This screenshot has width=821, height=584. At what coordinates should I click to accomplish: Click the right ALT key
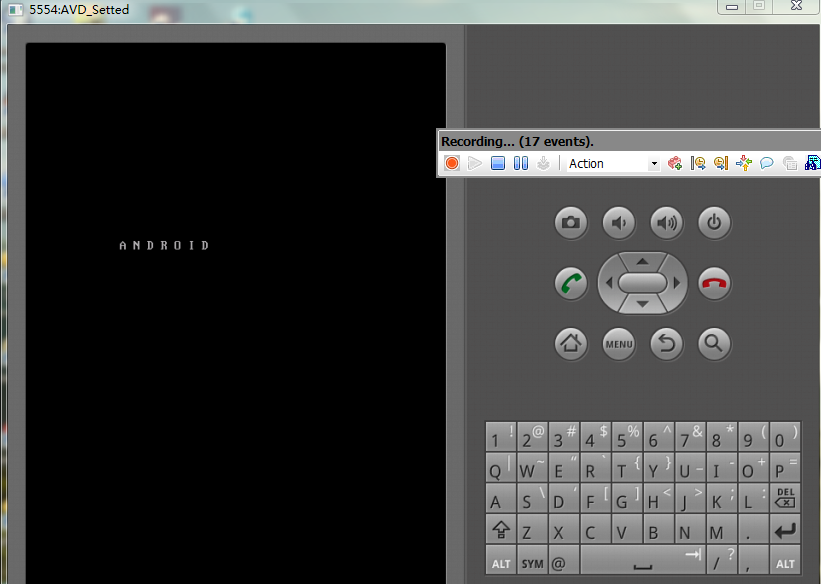(785, 560)
